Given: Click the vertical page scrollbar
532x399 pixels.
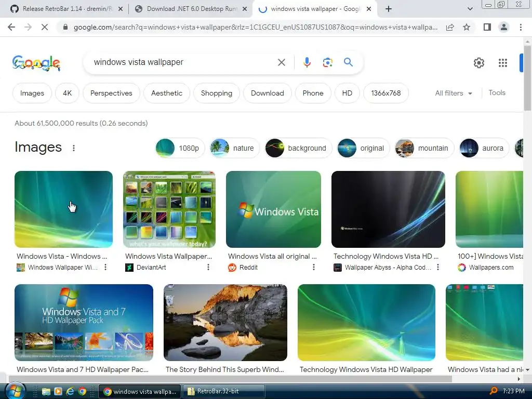Looking at the screenshot, I should [x=527, y=78].
